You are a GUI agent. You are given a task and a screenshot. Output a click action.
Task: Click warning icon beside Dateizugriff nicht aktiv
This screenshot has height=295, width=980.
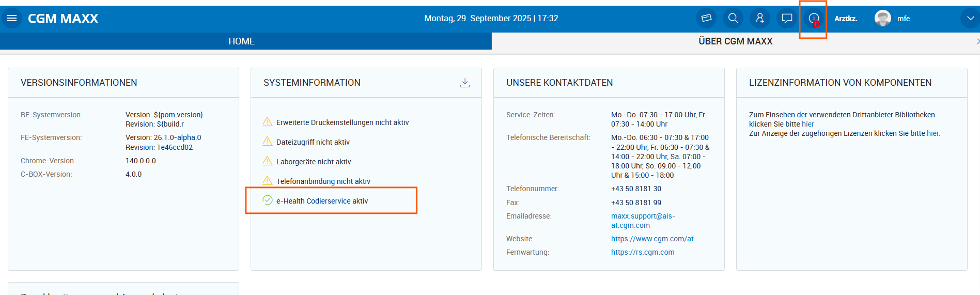pos(268,142)
